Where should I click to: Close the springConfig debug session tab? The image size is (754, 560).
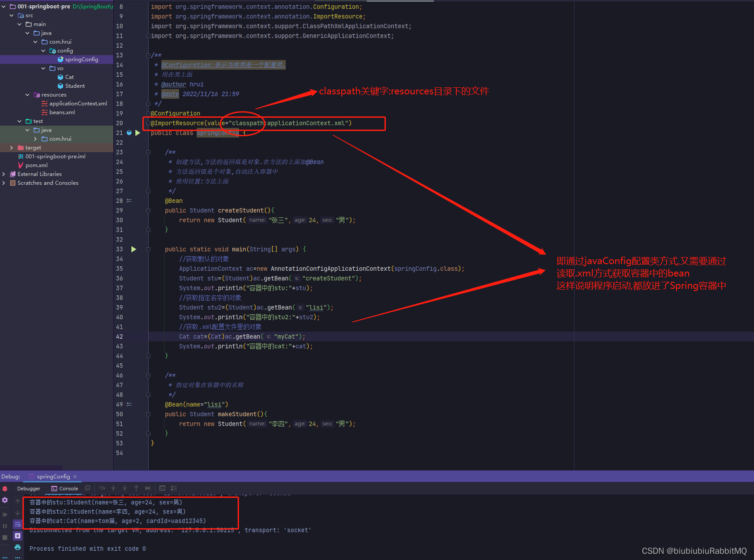click(75, 477)
